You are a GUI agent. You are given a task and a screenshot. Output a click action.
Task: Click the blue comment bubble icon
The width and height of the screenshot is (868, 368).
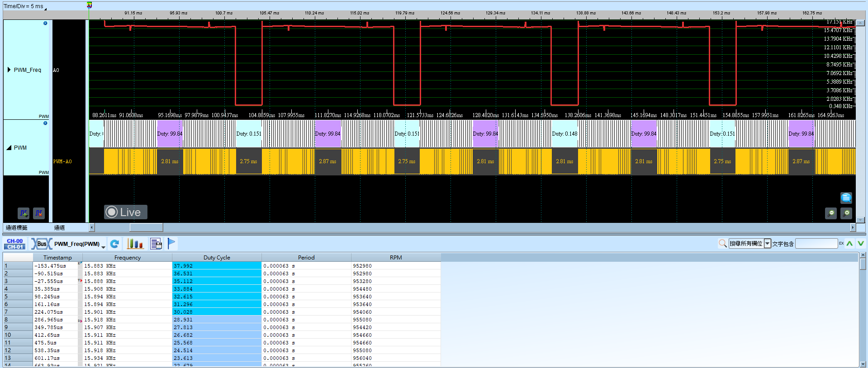(x=846, y=198)
